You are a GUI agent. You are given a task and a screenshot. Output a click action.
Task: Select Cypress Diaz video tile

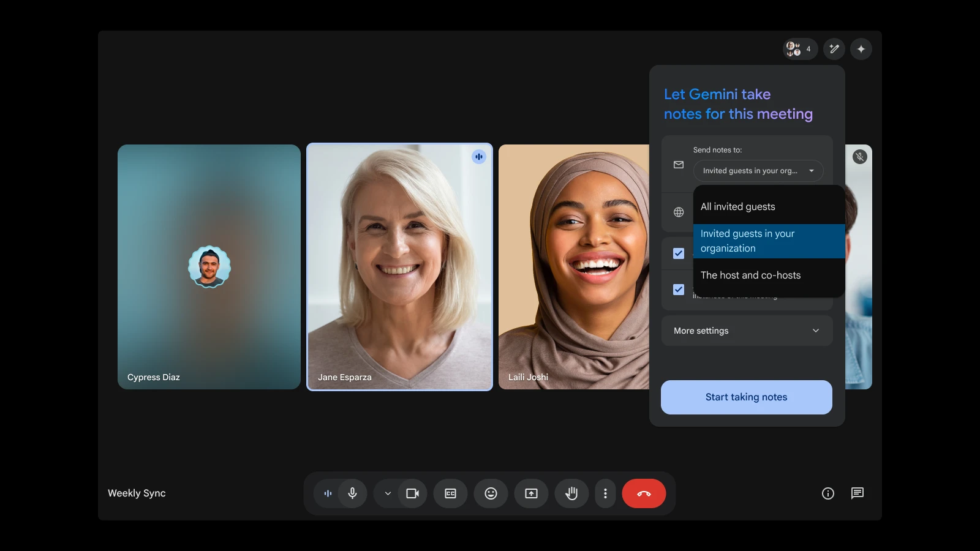[x=209, y=267]
